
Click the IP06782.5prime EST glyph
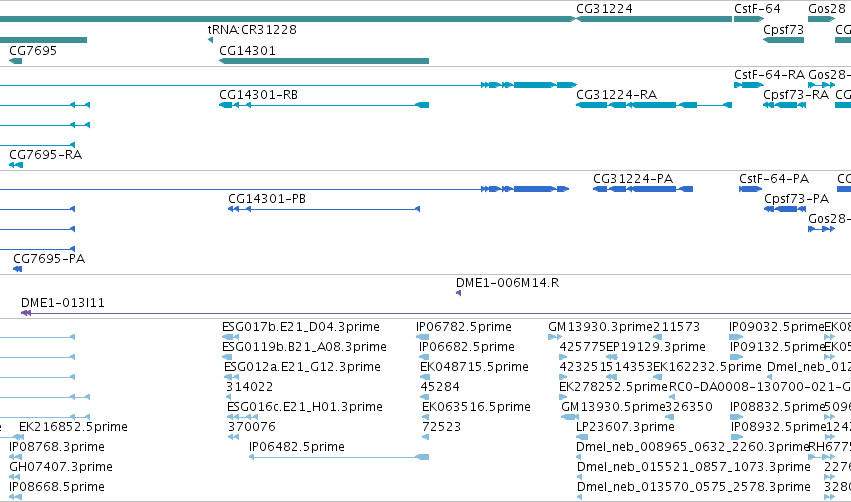pyautogui.click(x=422, y=337)
